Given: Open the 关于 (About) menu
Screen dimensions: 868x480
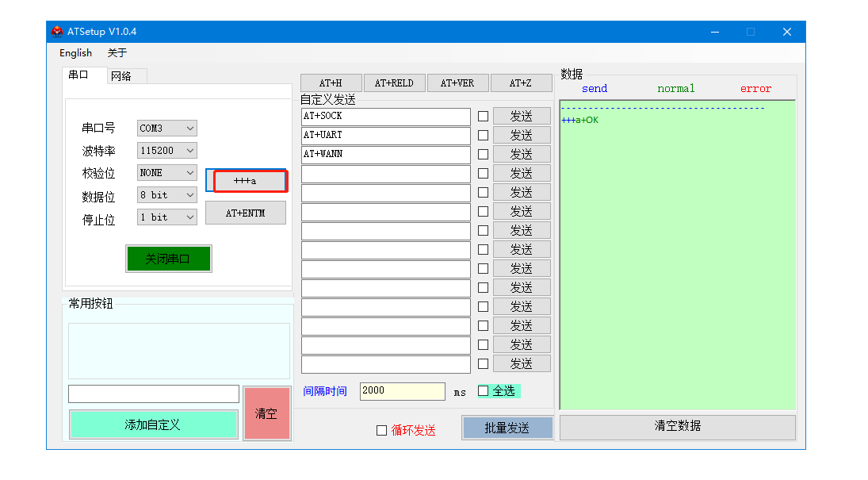Looking at the screenshot, I should click(x=117, y=53).
